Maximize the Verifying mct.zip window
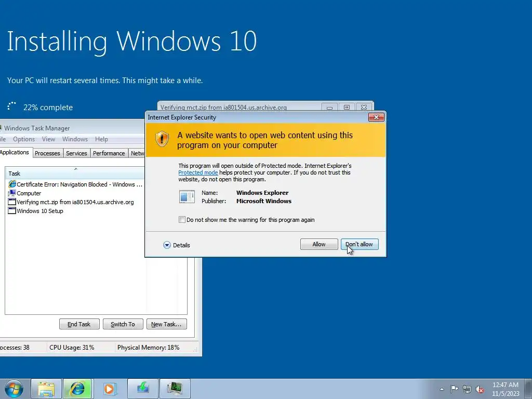Screen dimensions: 532x399 click(347, 107)
